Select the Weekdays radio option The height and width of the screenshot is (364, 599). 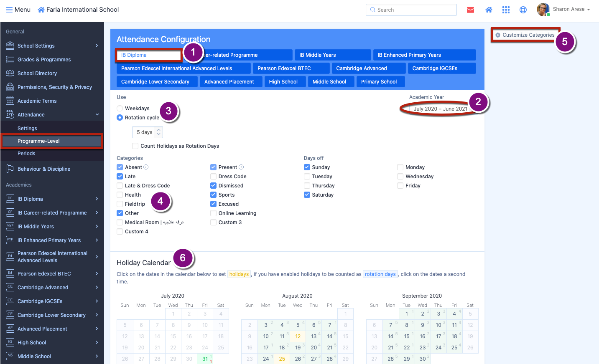coord(120,109)
